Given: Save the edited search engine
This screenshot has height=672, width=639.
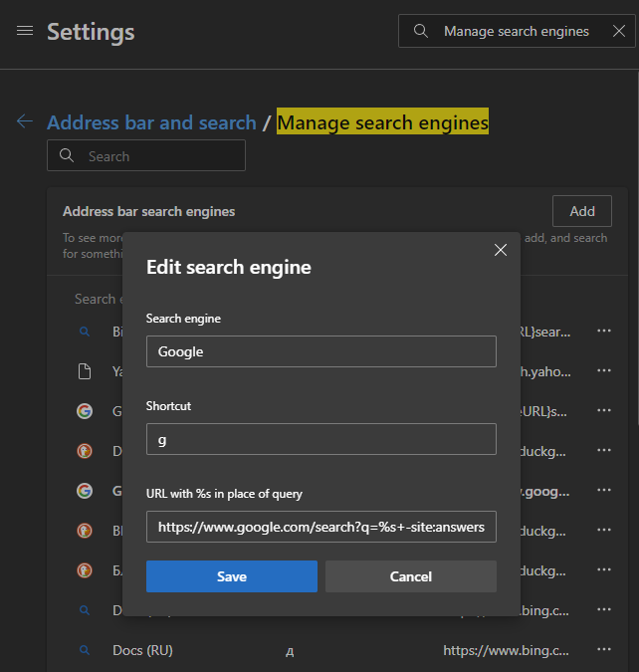Looking at the screenshot, I should [232, 576].
